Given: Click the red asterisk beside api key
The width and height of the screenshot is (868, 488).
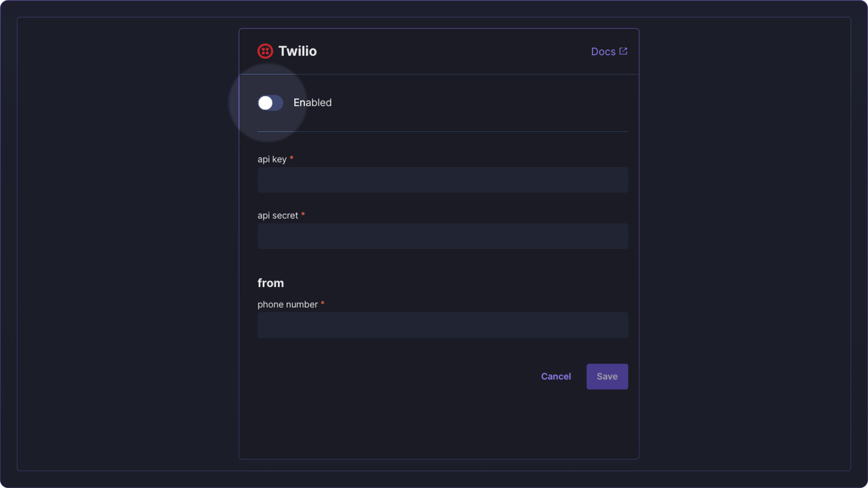Looking at the screenshot, I should click(x=291, y=158).
